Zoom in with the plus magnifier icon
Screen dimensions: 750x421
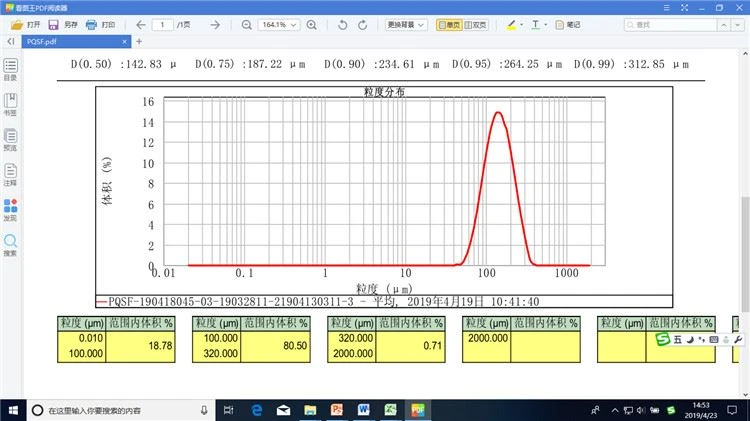(311, 24)
